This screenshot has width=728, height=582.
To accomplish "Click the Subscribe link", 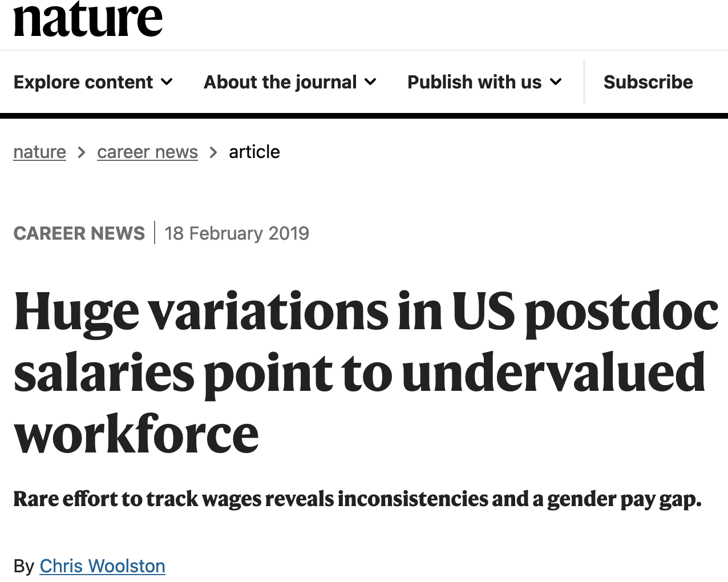I will coord(648,82).
